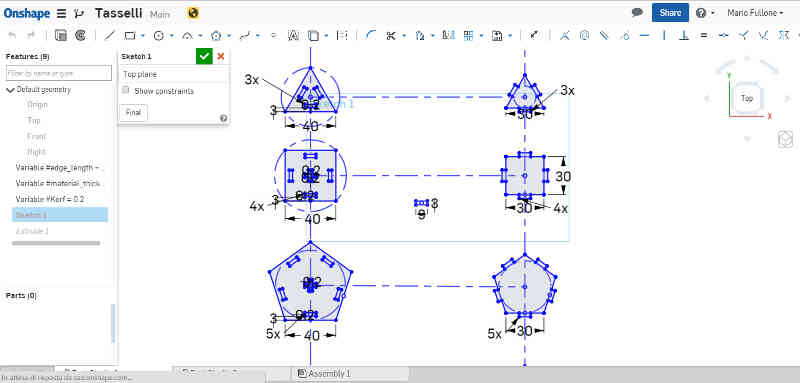Select the Dimension tool
800x383 pixels.
point(534,35)
